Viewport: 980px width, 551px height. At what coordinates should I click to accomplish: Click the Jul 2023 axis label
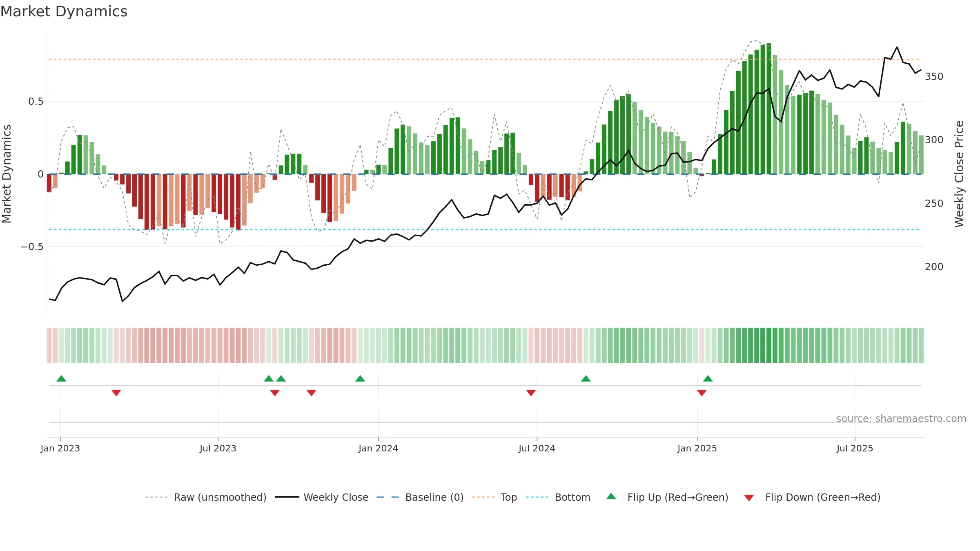pos(218,448)
